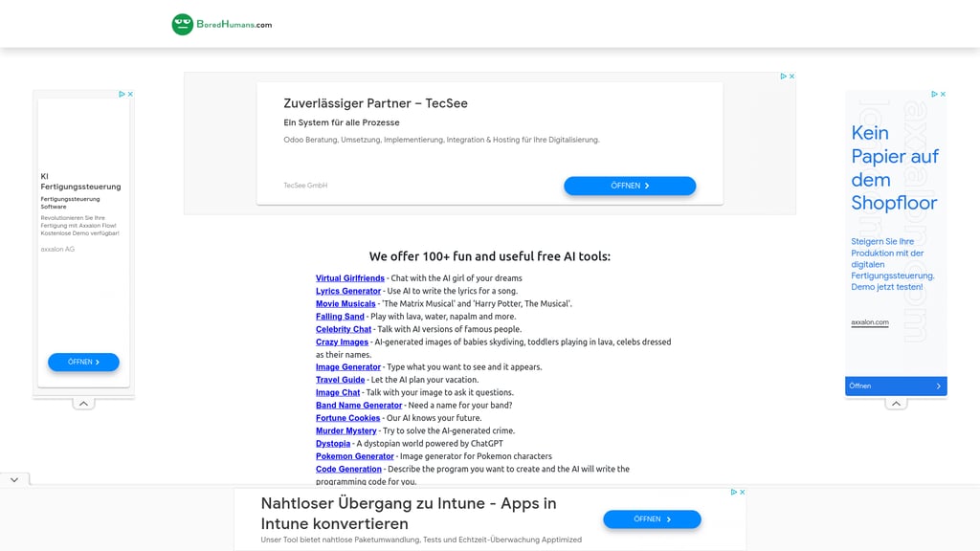This screenshot has height=551, width=980.
Task: Click AdChoices icon on TecSee banner ad
Action: coord(783,77)
